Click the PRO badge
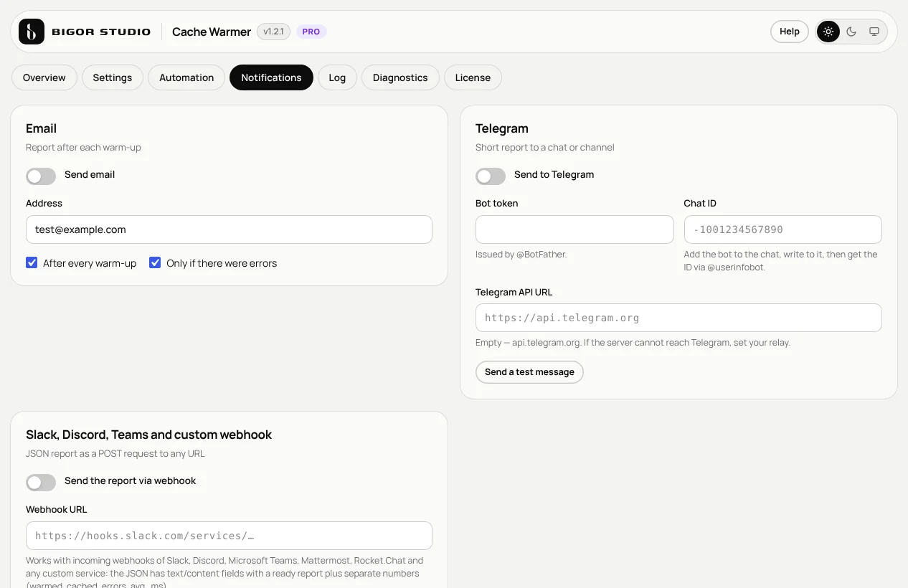 (311, 32)
